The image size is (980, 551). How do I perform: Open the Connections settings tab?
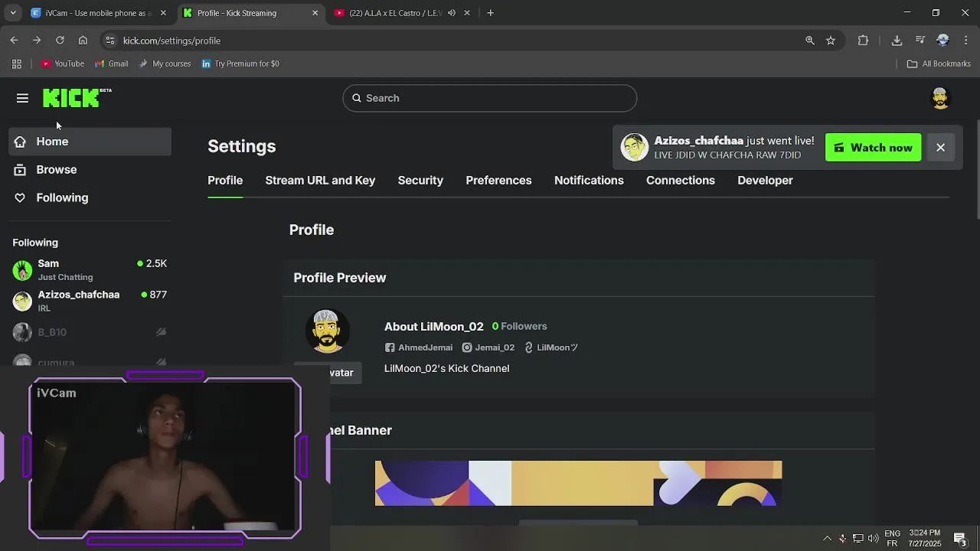[681, 181]
